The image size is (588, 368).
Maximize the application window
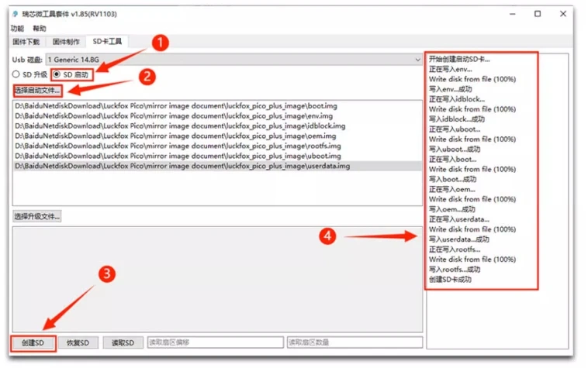[x=538, y=14]
